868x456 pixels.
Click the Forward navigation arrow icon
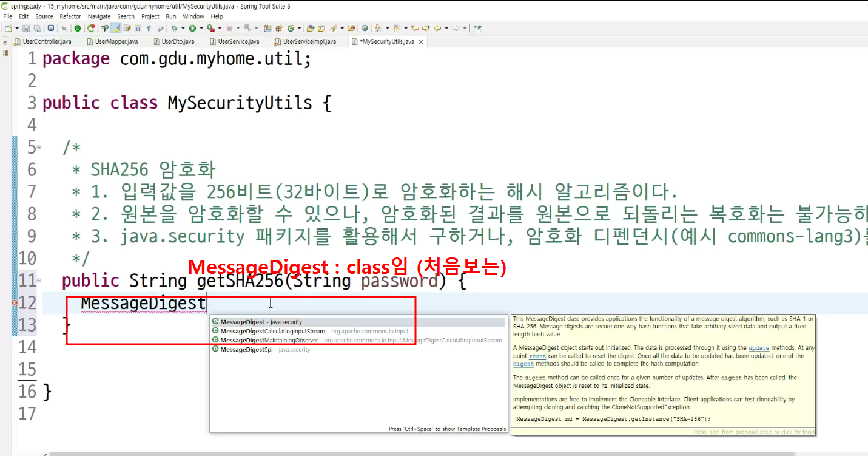456,28
